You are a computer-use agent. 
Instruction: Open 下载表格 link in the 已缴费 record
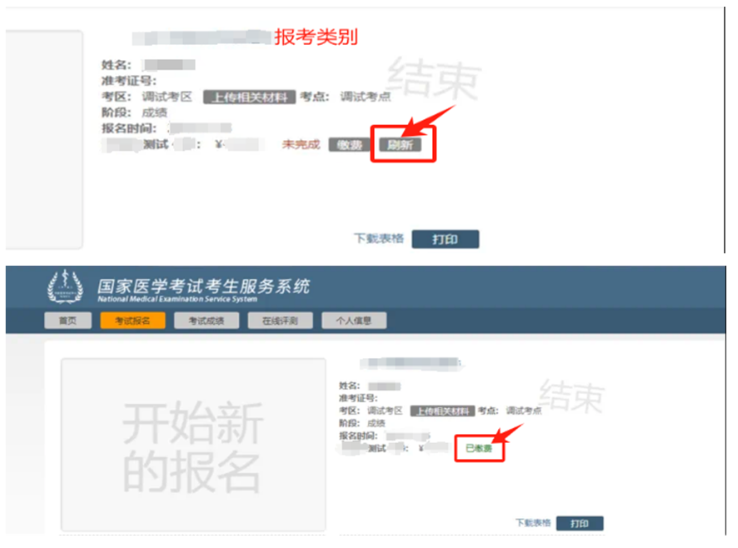click(533, 523)
